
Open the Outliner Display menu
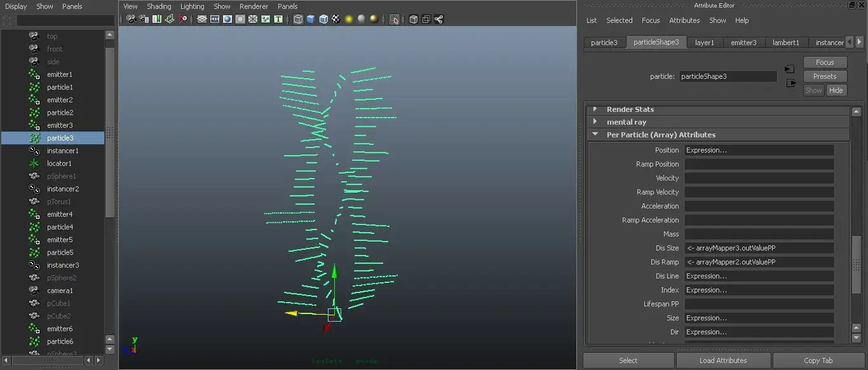tap(16, 6)
